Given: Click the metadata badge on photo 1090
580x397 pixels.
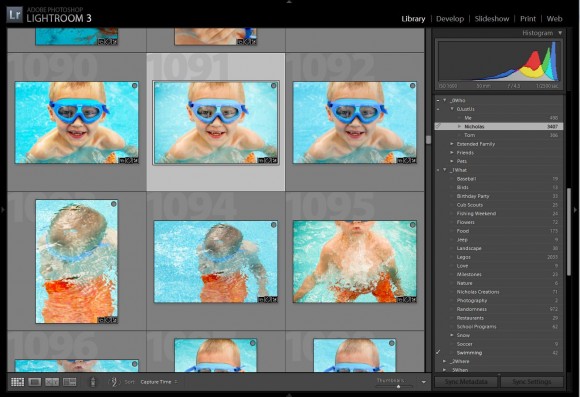Looking at the screenshot, I should coord(122,160).
